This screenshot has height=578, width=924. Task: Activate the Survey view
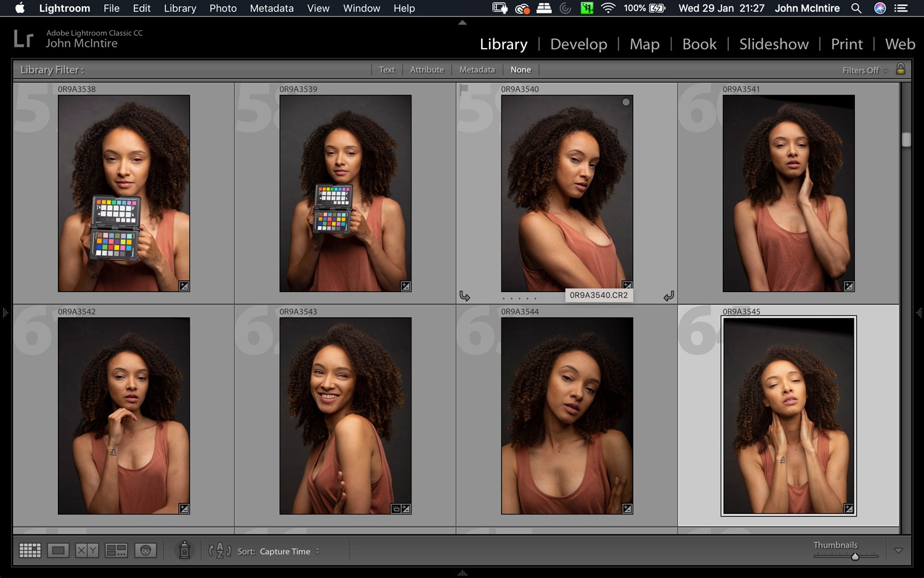point(116,550)
